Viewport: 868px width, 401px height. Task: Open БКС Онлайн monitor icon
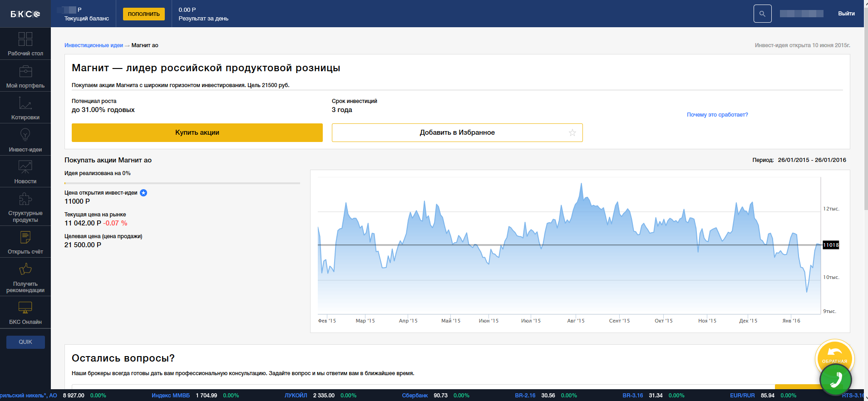coord(25,308)
